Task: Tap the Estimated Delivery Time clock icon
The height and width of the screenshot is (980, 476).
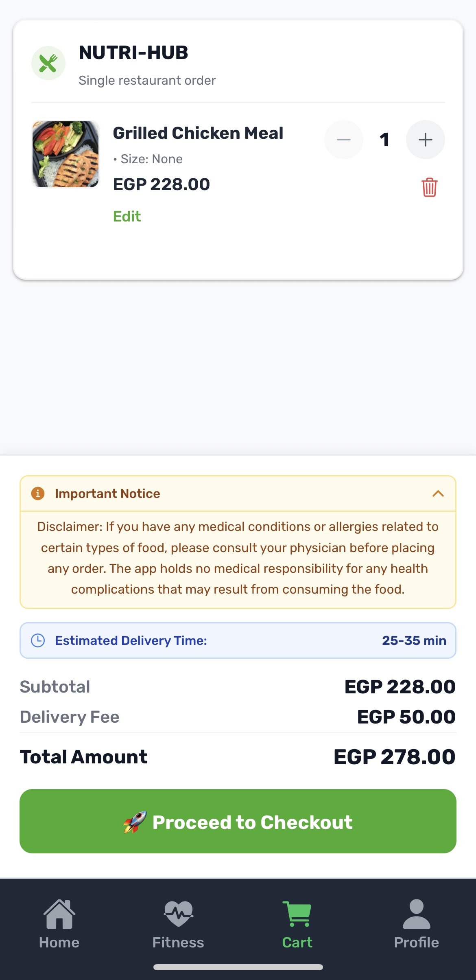Action: (x=38, y=640)
